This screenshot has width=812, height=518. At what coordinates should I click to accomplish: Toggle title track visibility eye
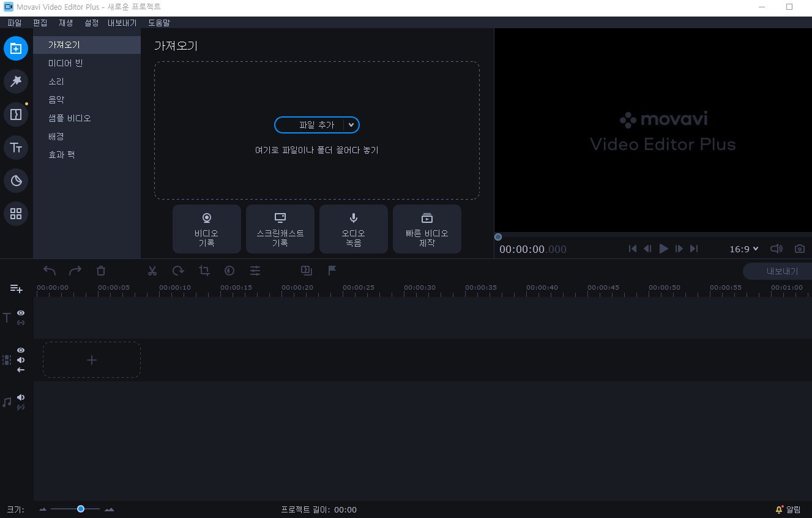pyautogui.click(x=21, y=313)
